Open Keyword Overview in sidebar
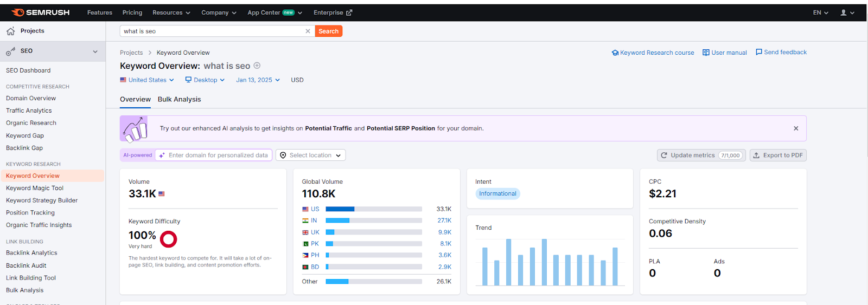 pyautogui.click(x=52, y=176)
